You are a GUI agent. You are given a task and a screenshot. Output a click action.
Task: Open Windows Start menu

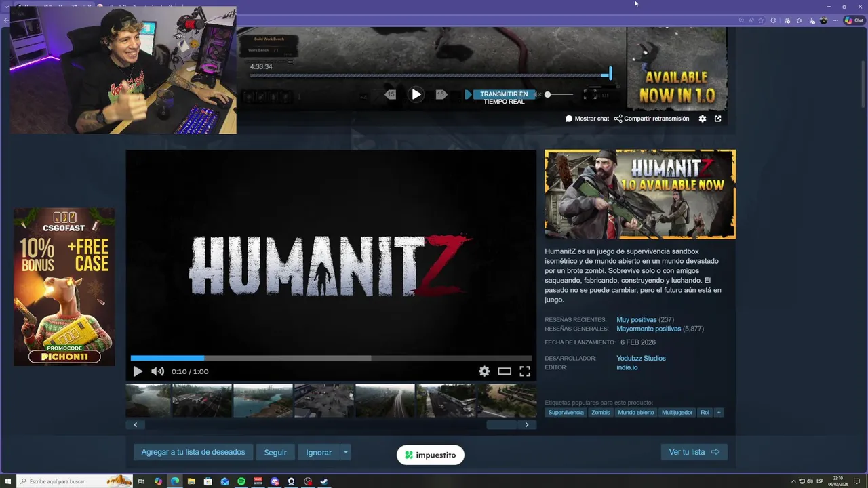[x=7, y=481]
